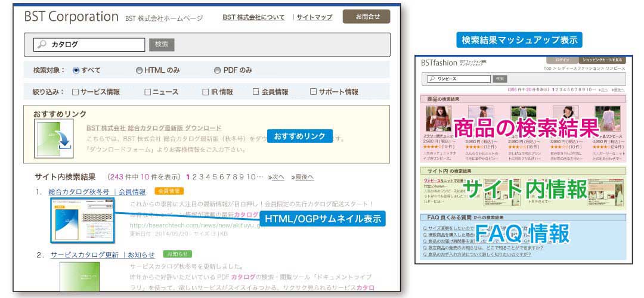Open result 総合カタログ秋冬号 | 会員情報

(97, 192)
